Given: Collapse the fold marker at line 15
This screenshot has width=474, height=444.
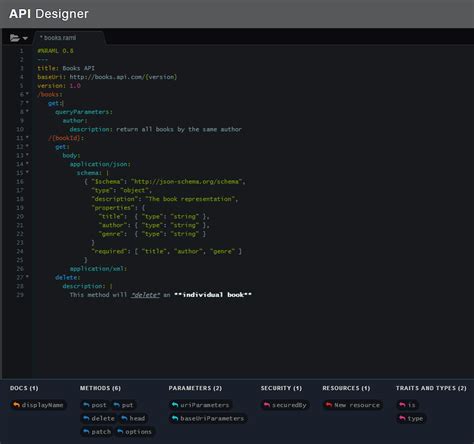Looking at the screenshot, I should click(27, 172).
